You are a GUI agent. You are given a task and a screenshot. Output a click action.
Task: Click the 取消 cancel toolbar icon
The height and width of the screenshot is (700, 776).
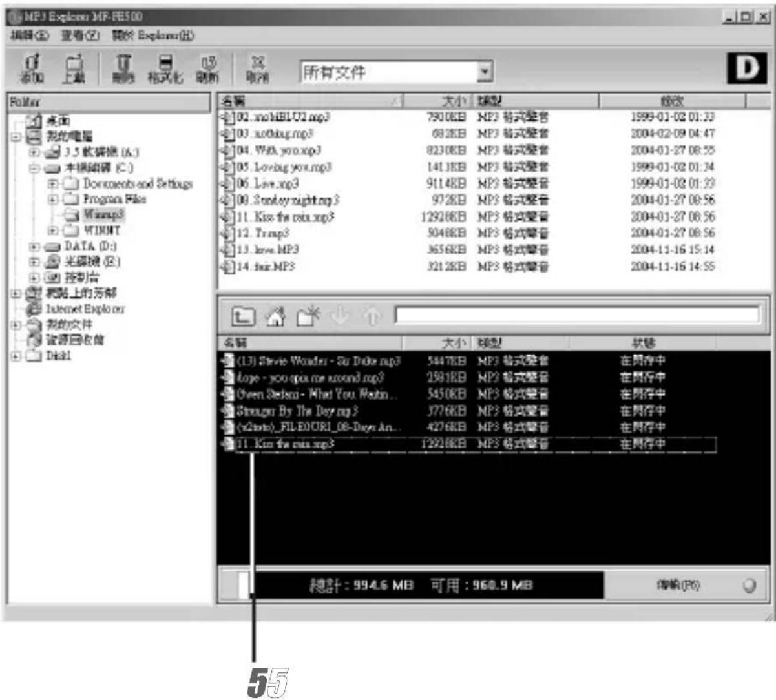[x=257, y=68]
